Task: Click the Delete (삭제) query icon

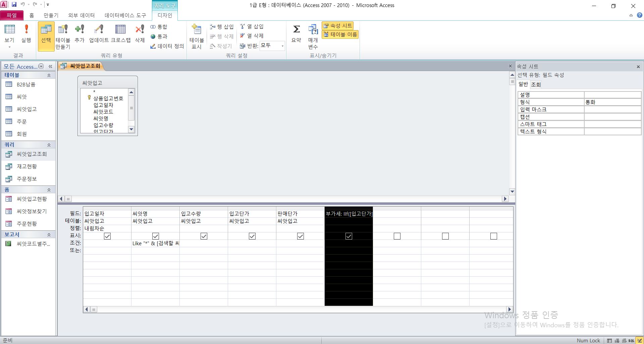Action: coord(140,33)
